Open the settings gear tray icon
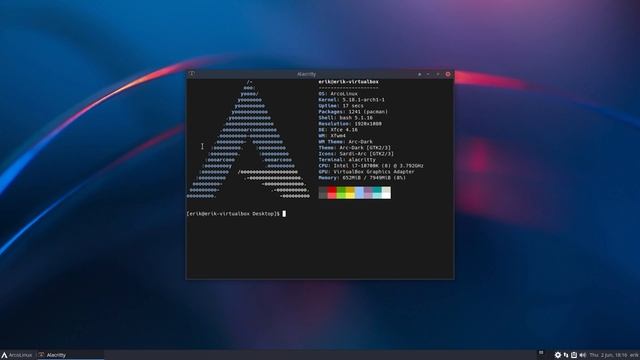This screenshot has height=360, width=640. pyautogui.click(x=558, y=355)
